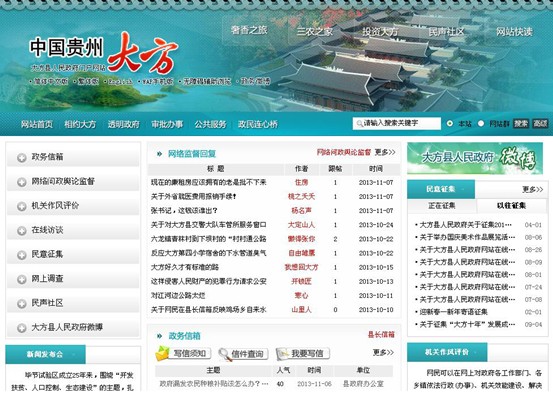Click the plus icon beside 机关作风评价
This screenshot has width=553, height=395.
click(x=22, y=206)
